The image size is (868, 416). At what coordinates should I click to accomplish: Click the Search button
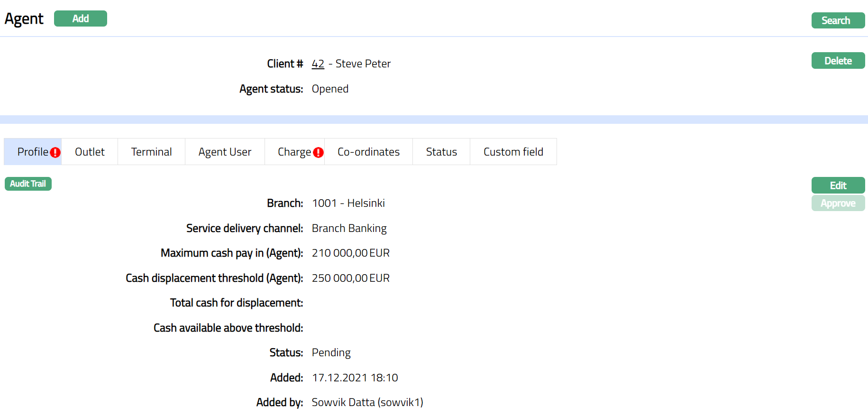838,20
